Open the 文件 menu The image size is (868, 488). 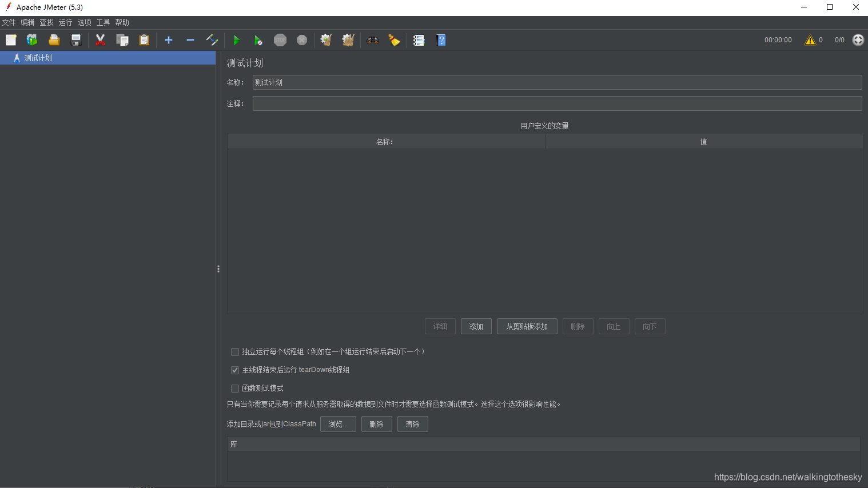[x=9, y=23]
